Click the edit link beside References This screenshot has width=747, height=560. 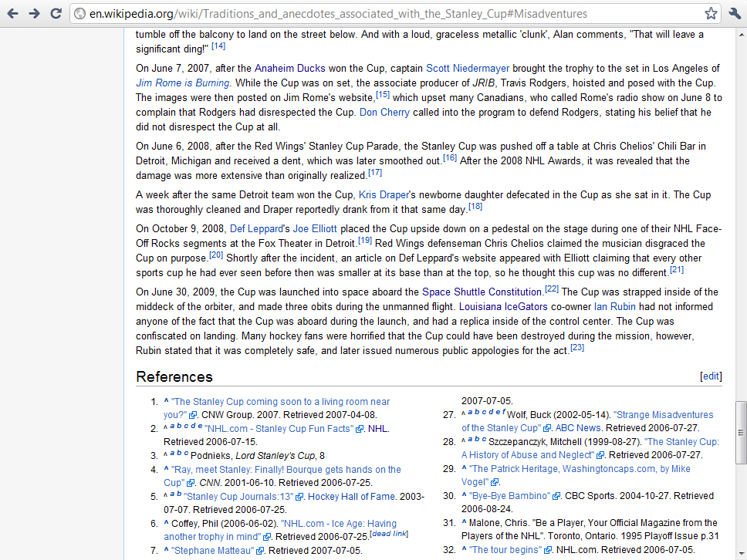[710, 376]
